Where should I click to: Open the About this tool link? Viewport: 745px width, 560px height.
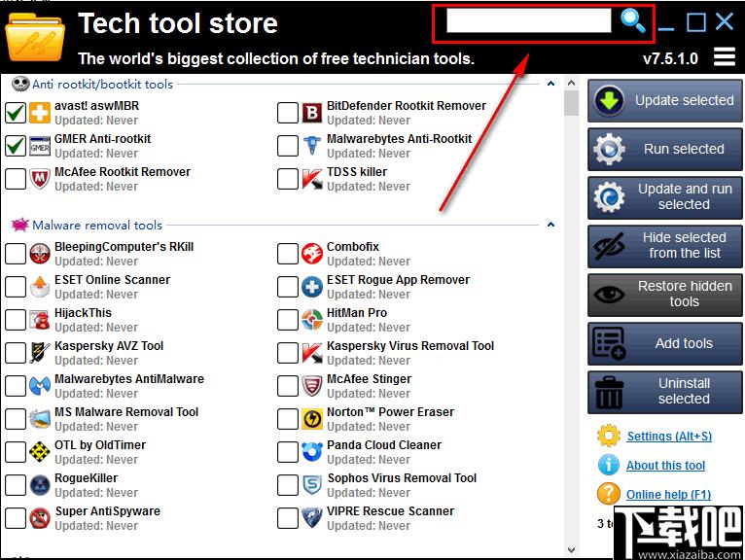coord(665,465)
